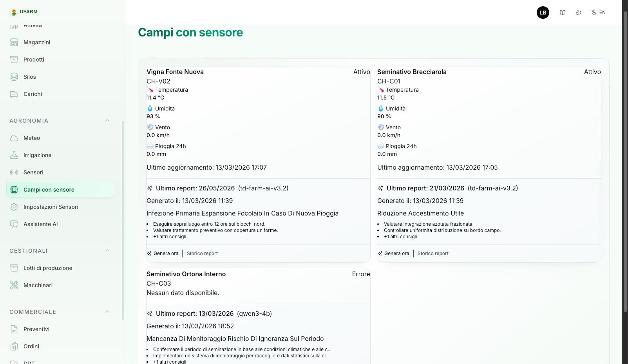Viewport: 628px width, 364px height.
Task: Collapse the GESTIONALI section
Action: tap(107, 251)
